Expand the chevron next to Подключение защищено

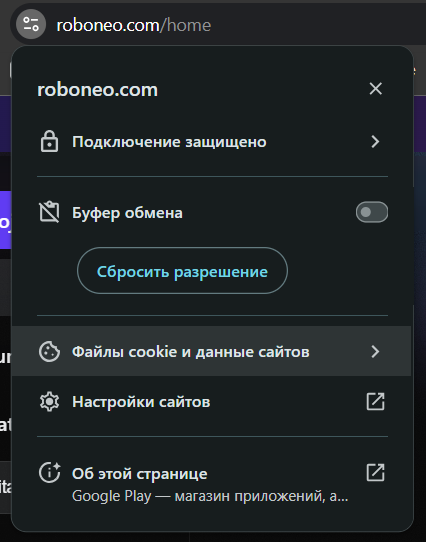pos(375,142)
